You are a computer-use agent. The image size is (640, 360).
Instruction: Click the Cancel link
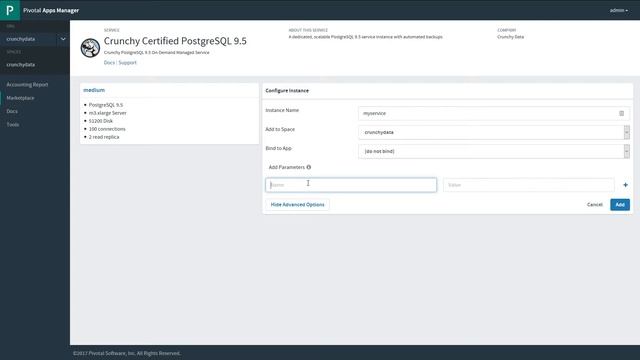tap(594, 204)
